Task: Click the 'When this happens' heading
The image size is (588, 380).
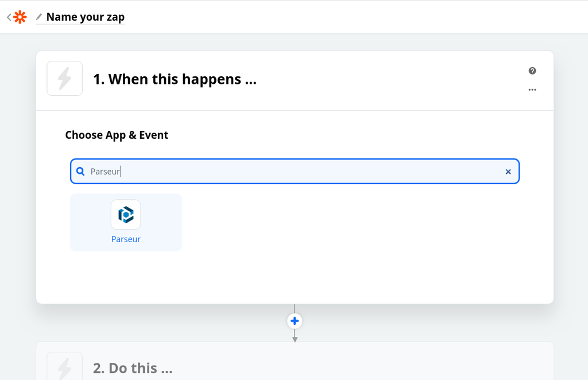Action: (175, 79)
